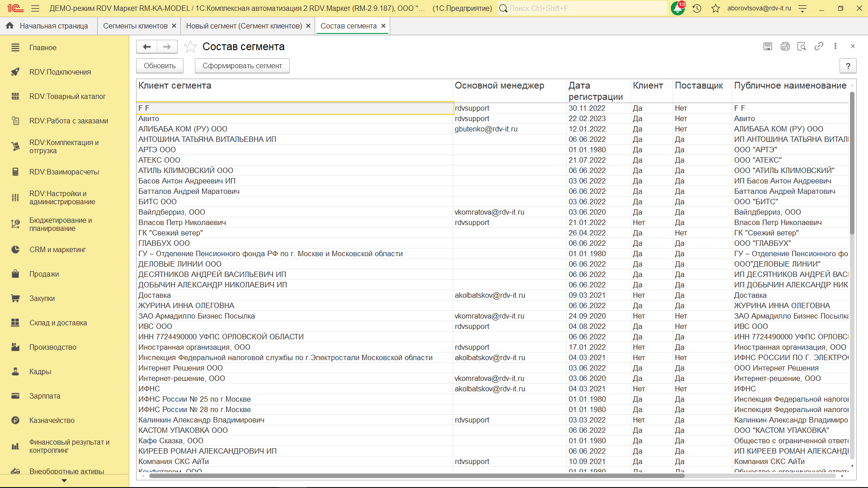
Task: Click Сформировать сегмент button
Action: [x=242, y=66]
